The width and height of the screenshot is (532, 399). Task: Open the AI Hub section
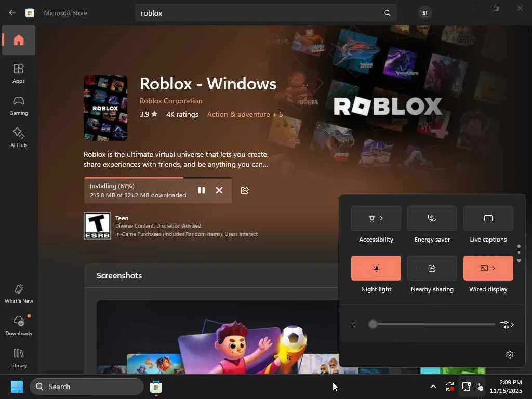[19, 138]
